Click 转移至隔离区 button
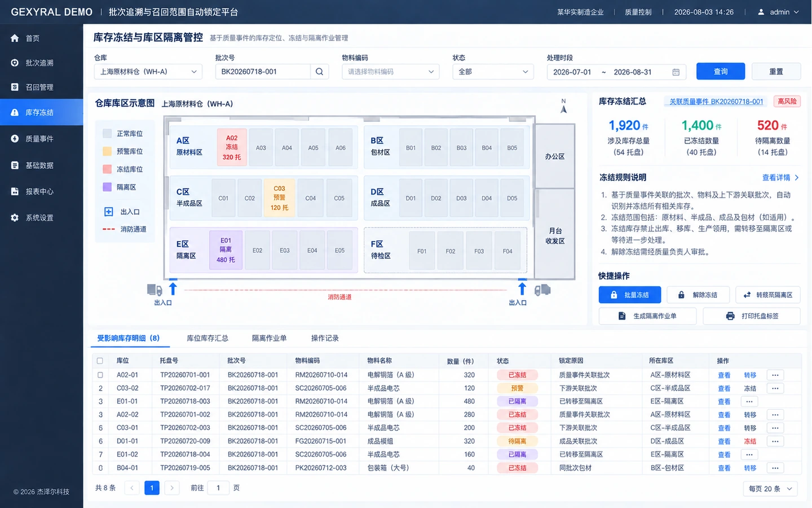 [x=768, y=295]
